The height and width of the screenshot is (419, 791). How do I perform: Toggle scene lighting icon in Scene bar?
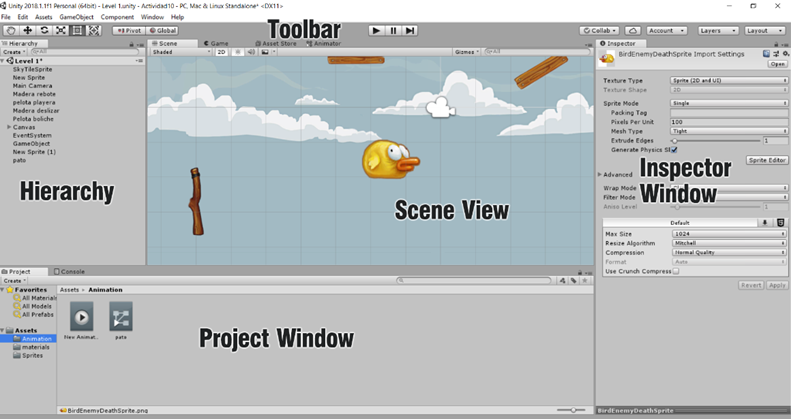point(238,52)
